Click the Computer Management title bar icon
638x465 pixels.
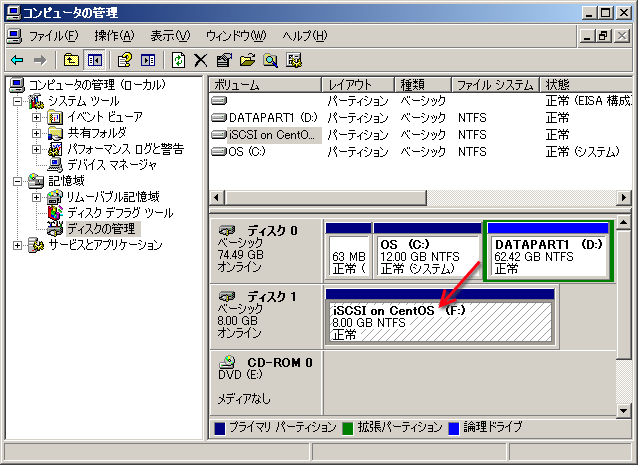13,13
